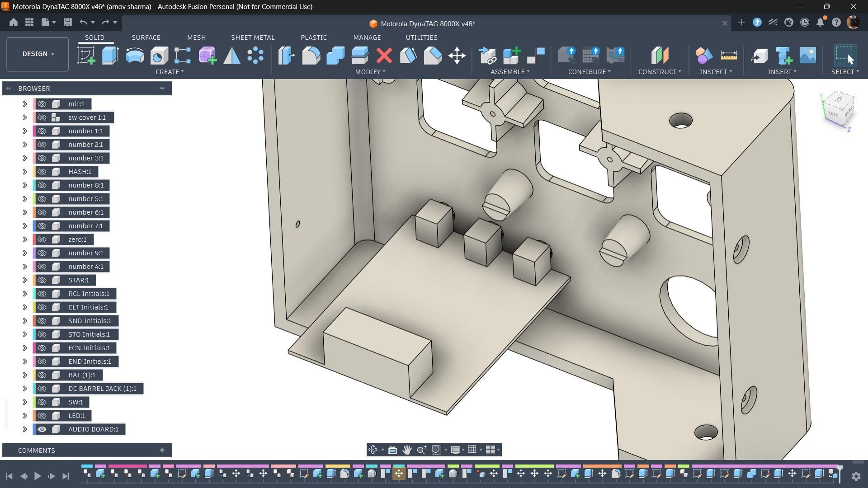This screenshot has height=488, width=868.
Task: Show the BAT (1):1 component
Action: 42,375
